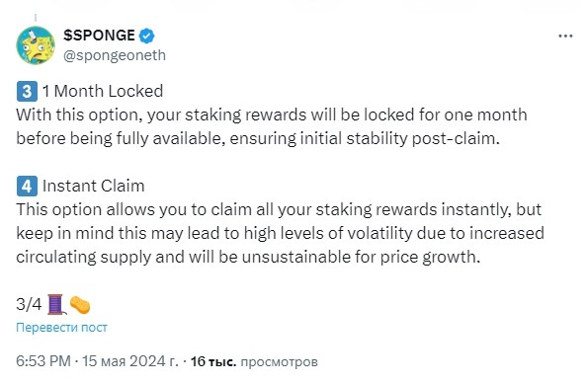The width and height of the screenshot is (588, 384).
Task: Click the blue verified badge
Action: 146,36
